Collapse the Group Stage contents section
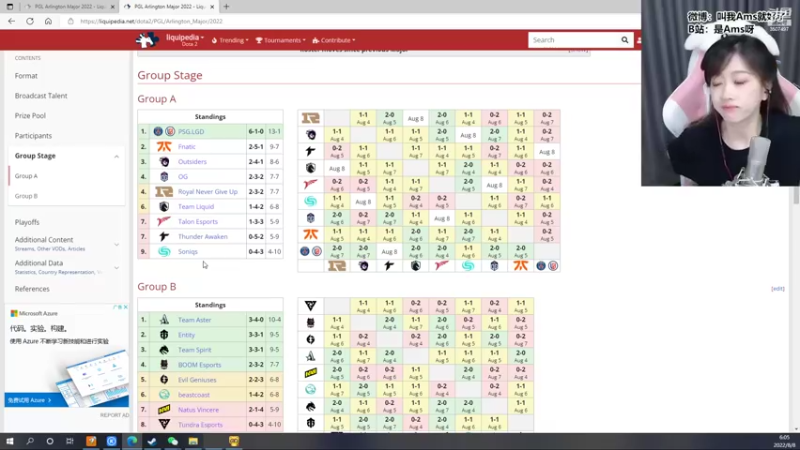This screenshot has width=800, height=450. coord(116,156)
